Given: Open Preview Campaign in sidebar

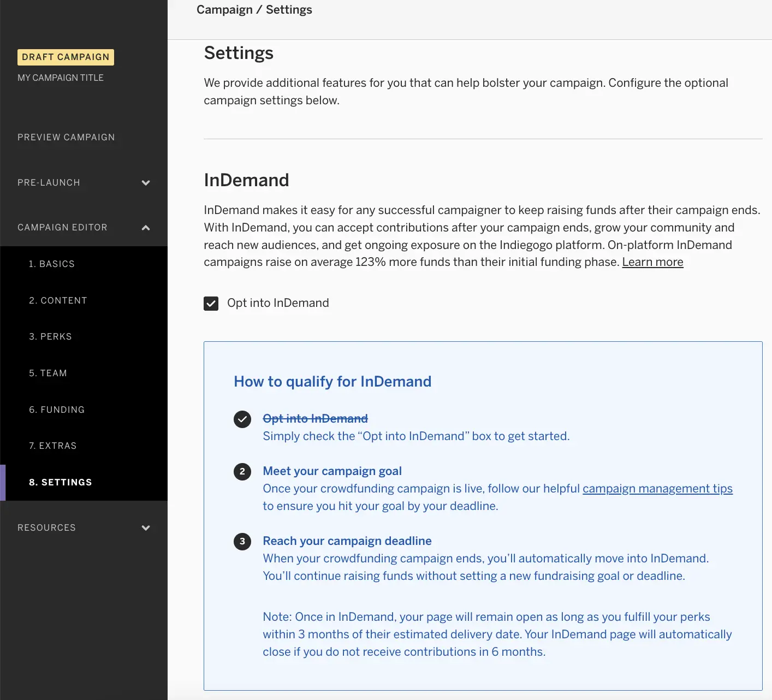Looking at the screenshot, I should pyautogui.click(x=66, y=137).
